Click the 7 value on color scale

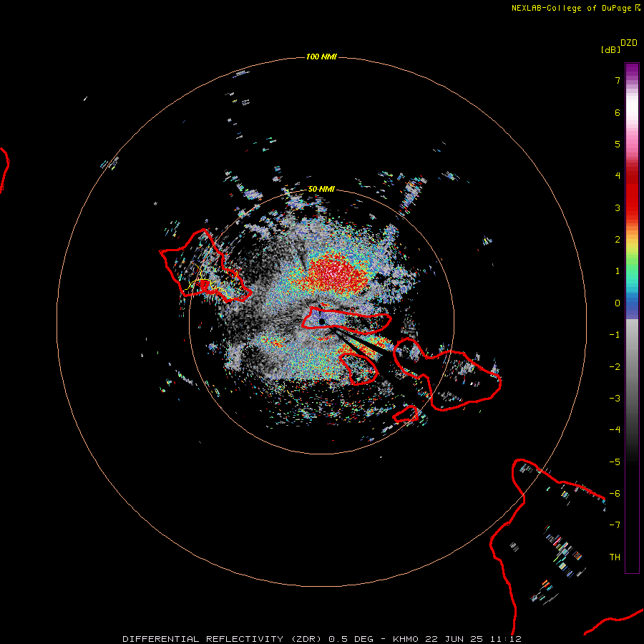tap(618, 80)
